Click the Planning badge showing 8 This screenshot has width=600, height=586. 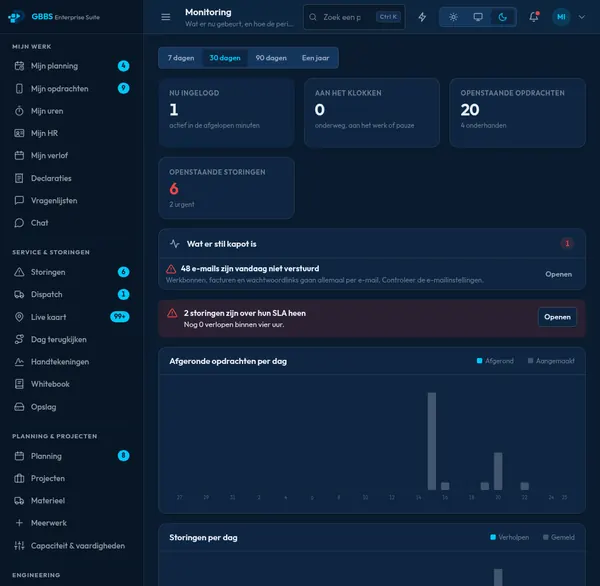[123, 455]
